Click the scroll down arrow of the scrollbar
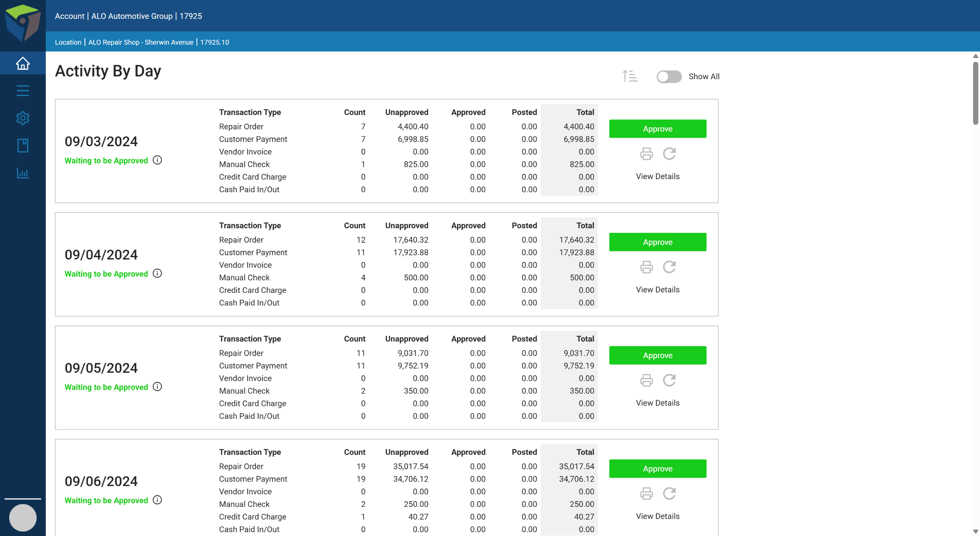This screenshot has width=980, height=536. coord(975,531)
